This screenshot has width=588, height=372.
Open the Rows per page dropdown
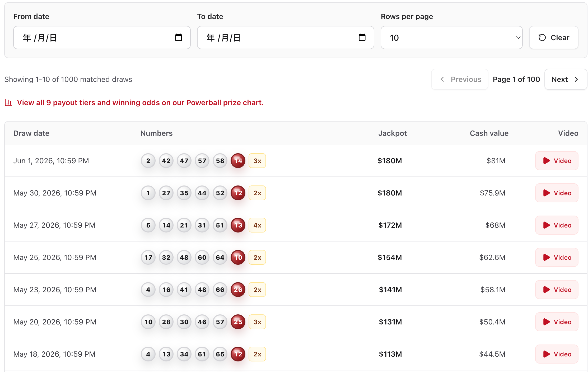[x=451, y=38]
